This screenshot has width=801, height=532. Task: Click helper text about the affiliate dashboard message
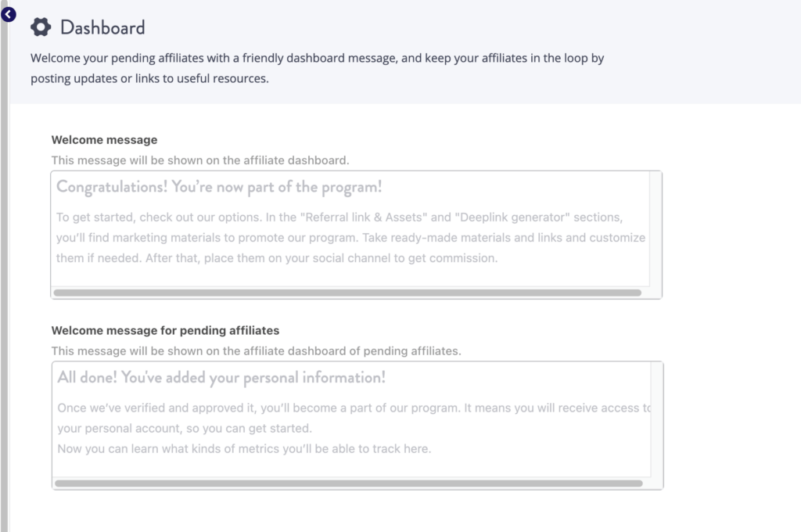tap(199, 160)
